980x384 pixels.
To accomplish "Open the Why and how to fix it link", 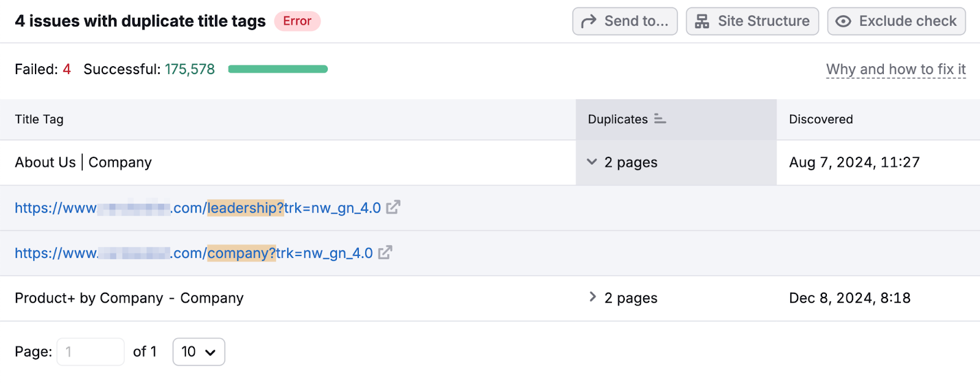I will 895,69.
